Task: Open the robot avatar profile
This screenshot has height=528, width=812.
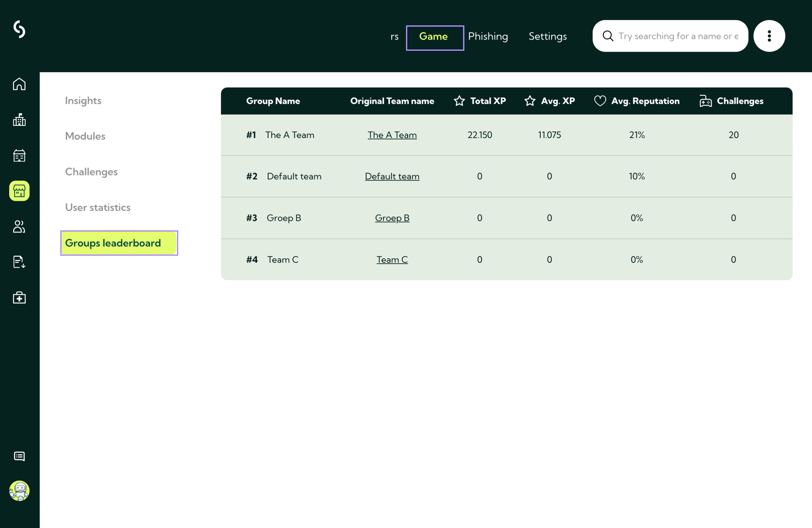Action: (x=19, y=491)
